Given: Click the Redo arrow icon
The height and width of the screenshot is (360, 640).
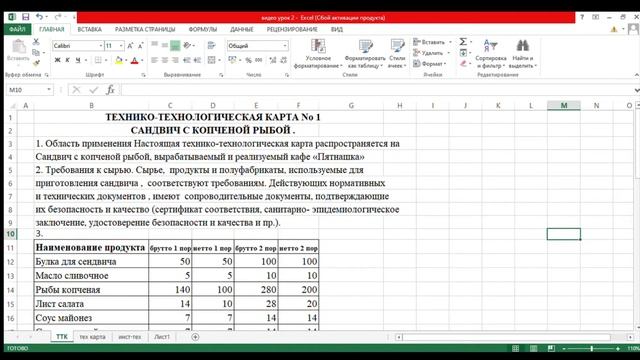Looking at the screenshot, I should (58, 17).
